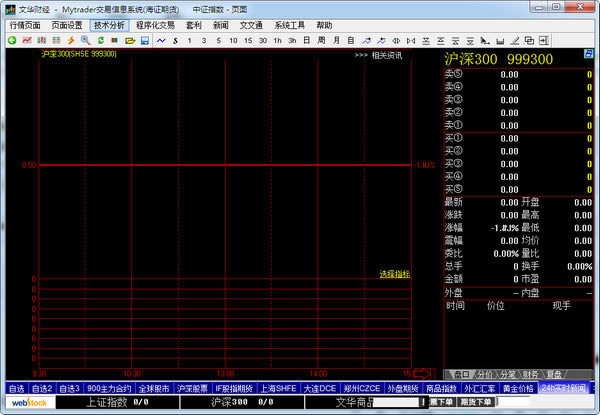Click the ruler measure tool icon
This screenshot has width=600, height=415.
click(x=500, y=40)
